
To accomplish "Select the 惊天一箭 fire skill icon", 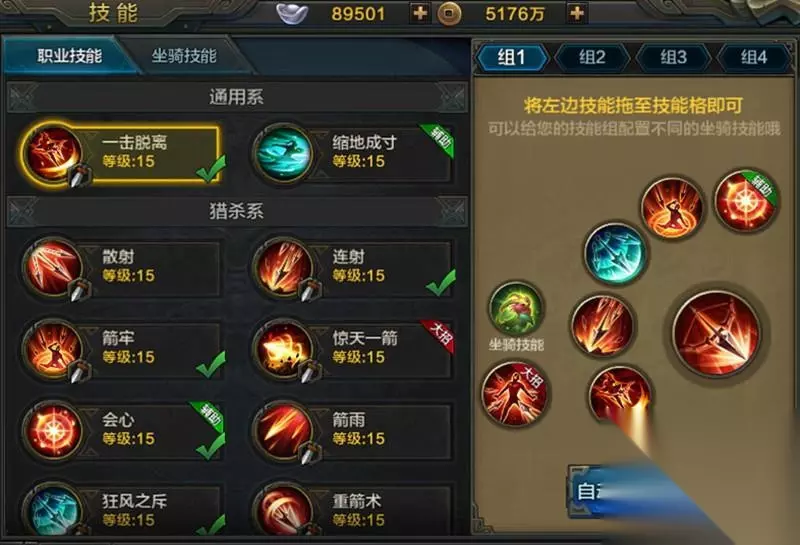I will pyautogui.click(x=283, y=349).
